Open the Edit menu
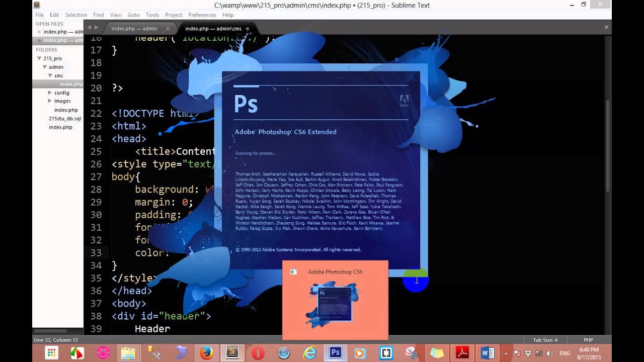Screen dimensions: 644x362 click(x=54, y=15)
